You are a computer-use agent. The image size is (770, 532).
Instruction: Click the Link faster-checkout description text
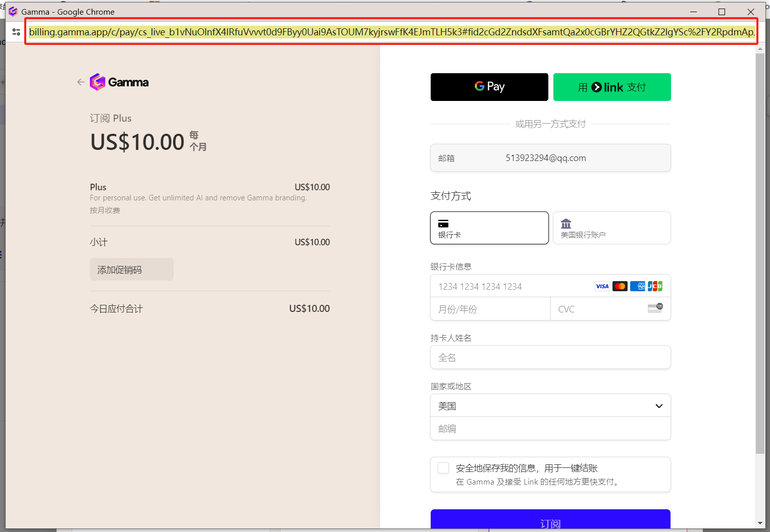(538, 482)
